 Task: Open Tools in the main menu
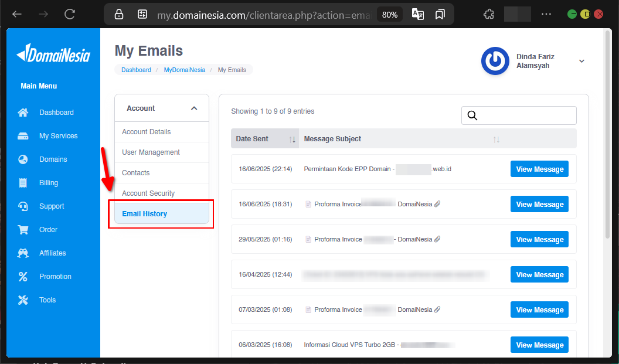pos(47,300)
